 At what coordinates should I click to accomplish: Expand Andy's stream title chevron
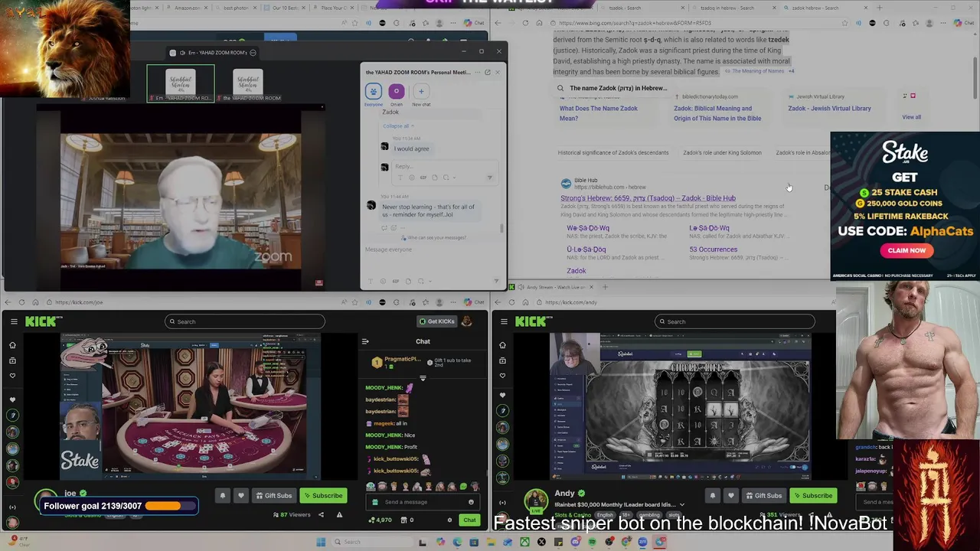682,505
